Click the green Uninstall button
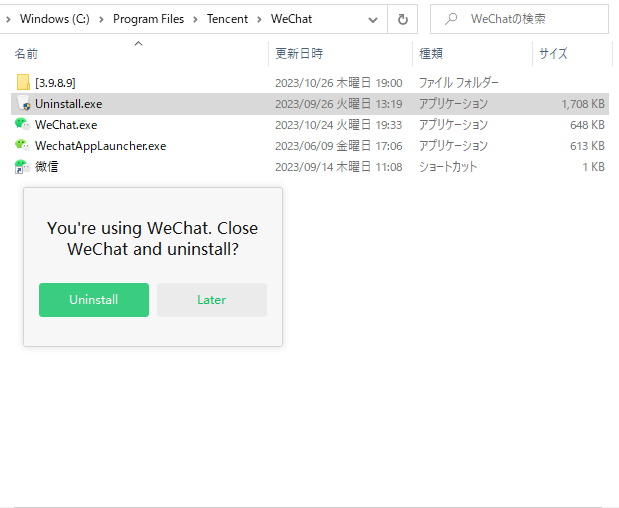This screenshot has height=508, width=619. (94, 300)
